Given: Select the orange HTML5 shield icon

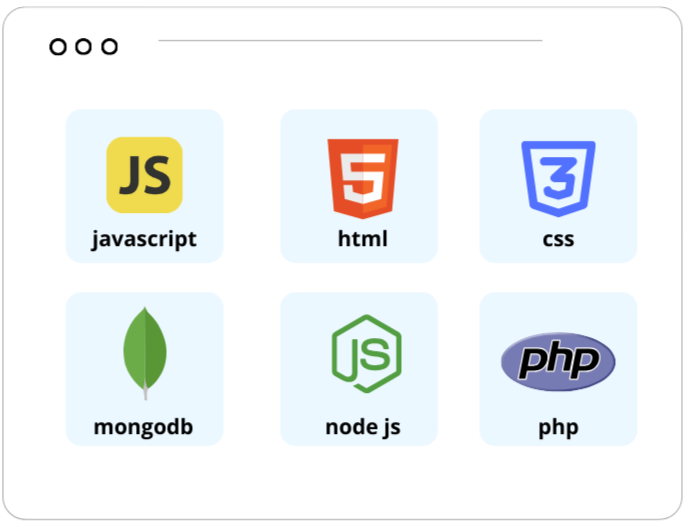Looking at the screenshot, I should [x=363, y=179].
